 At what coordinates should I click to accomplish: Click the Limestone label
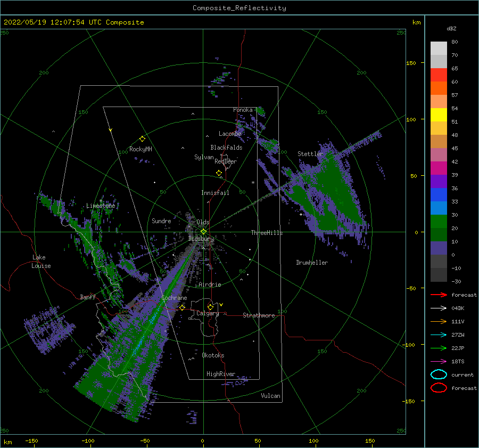point(101,206)
